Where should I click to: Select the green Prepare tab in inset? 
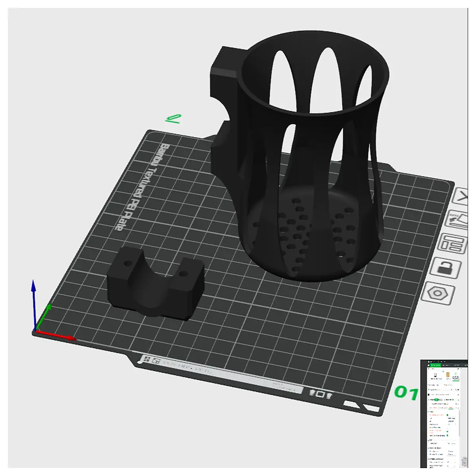click(436, 365)
